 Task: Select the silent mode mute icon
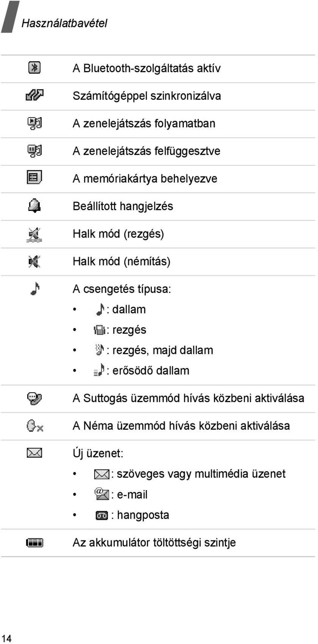[34, 261]
